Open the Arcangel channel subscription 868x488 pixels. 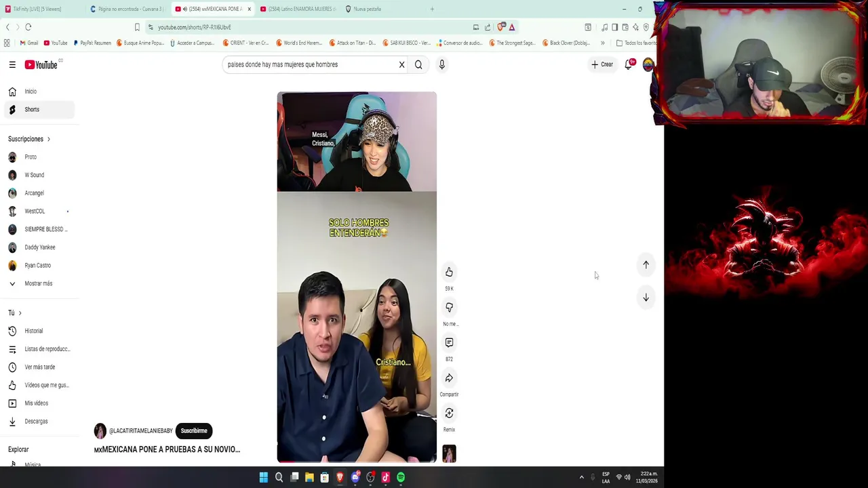[39, 193]
